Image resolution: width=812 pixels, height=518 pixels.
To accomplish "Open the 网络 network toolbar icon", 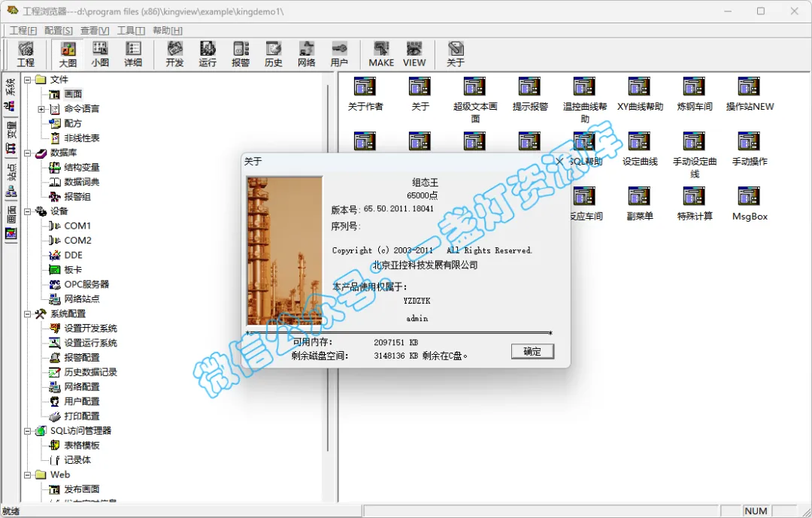I will click(307, 54).
